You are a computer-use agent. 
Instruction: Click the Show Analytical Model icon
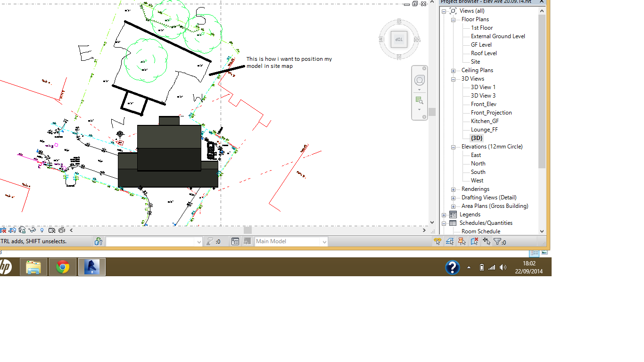click(62, 230)
